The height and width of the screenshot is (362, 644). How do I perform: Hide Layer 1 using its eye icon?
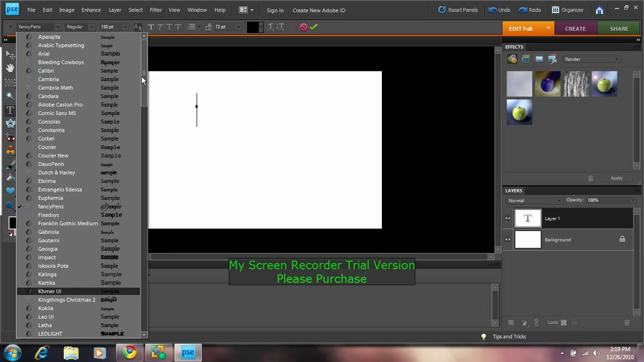508,219
